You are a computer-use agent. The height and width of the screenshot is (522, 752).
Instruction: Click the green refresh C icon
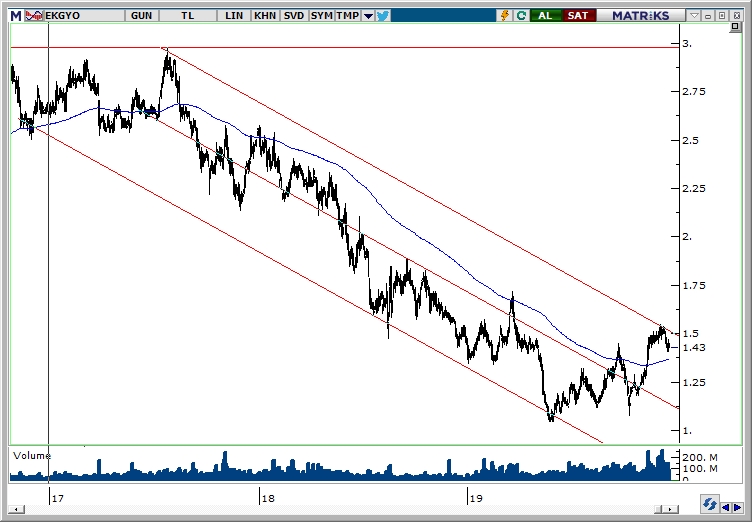(x=521, y=16)
